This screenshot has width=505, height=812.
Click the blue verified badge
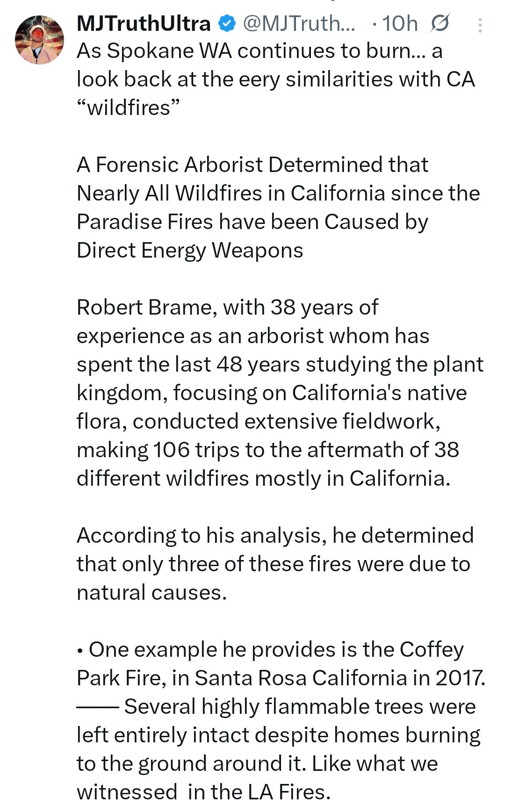pyautogui.click(x=227, y=23)
